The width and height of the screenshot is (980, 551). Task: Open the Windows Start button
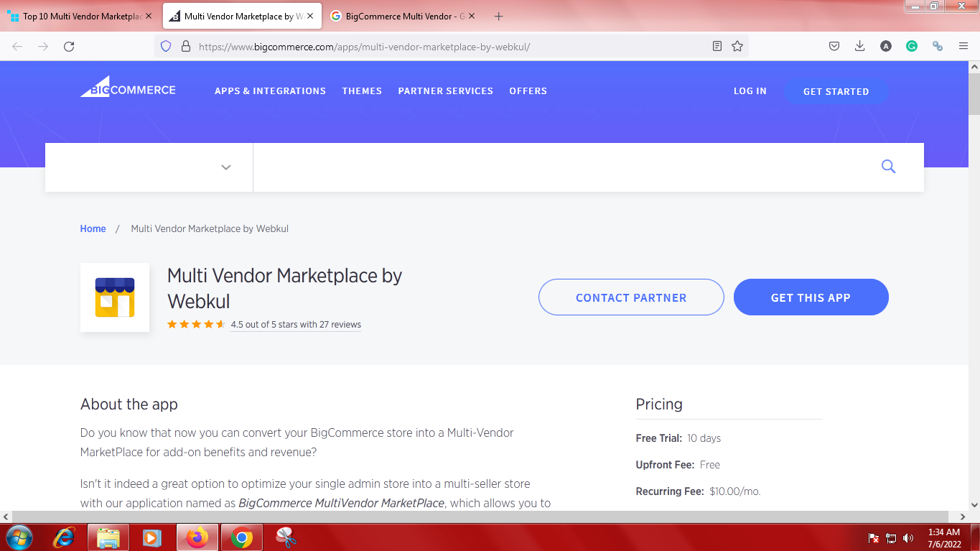pyautogui.click(x=19, y=537)
